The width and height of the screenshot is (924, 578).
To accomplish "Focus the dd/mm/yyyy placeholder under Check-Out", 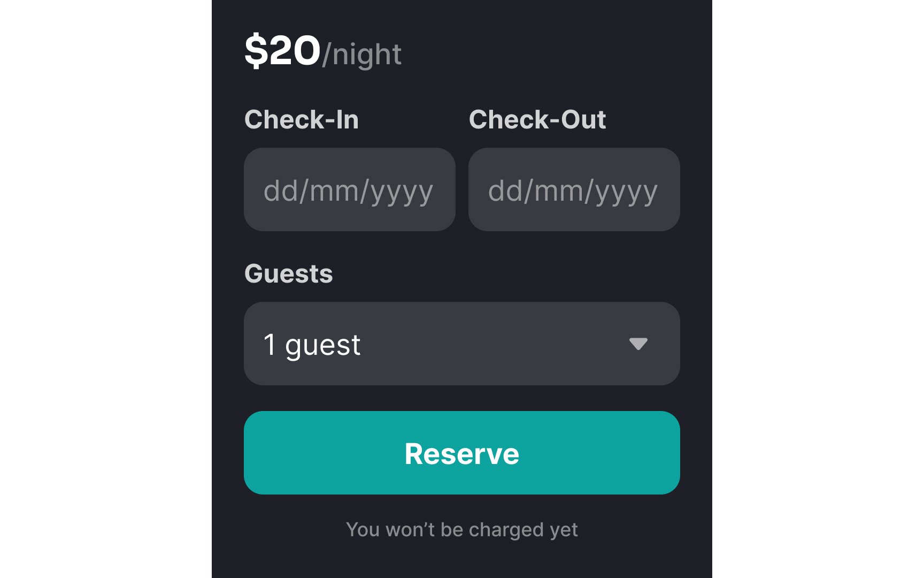I will (573, 192).
